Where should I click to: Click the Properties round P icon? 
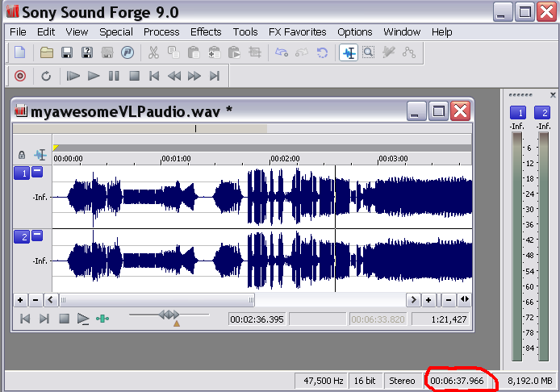(x=127, y=53)
